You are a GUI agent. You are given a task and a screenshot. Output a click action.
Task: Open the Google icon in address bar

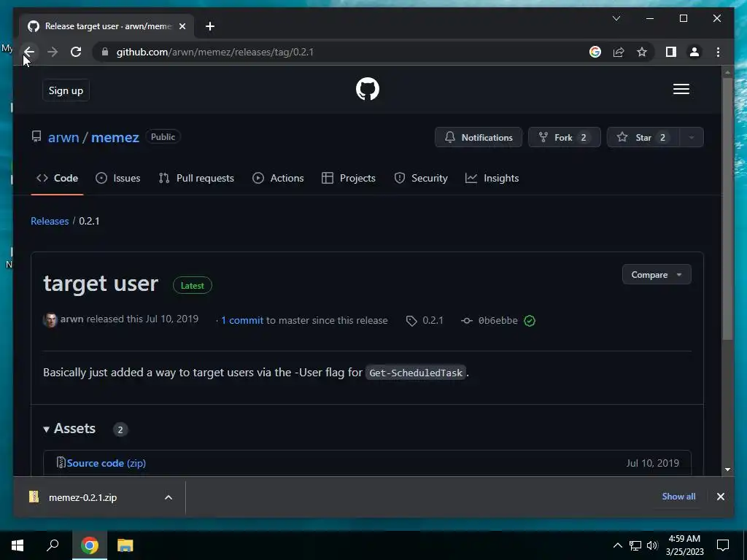click(595, 52)
